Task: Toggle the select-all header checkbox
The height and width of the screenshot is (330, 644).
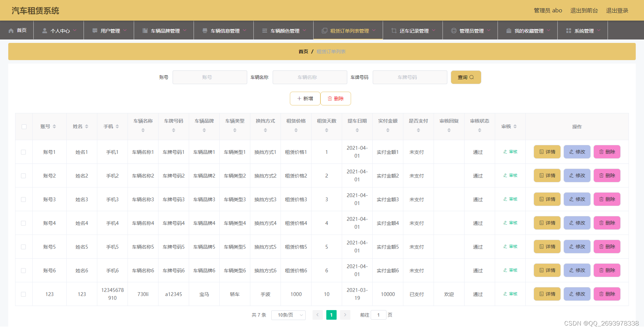Action: pos(24,127)
